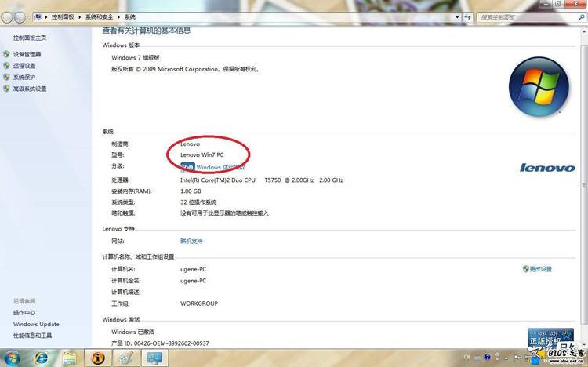Screen dimensions: 588x367
Task: Click the processor 'Intel(R) Core(TM)2 Duo CPU' text
Action: tap(218, 180)
